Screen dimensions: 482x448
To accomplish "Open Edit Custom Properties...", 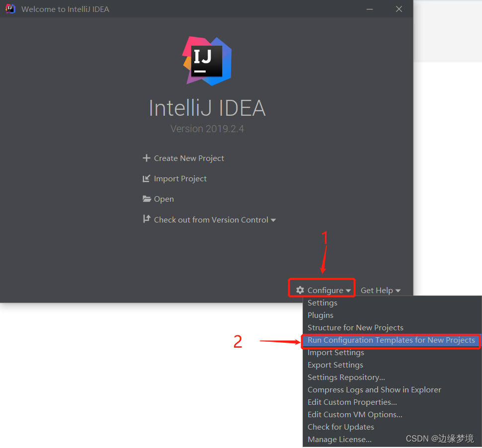I will point(392,402).
